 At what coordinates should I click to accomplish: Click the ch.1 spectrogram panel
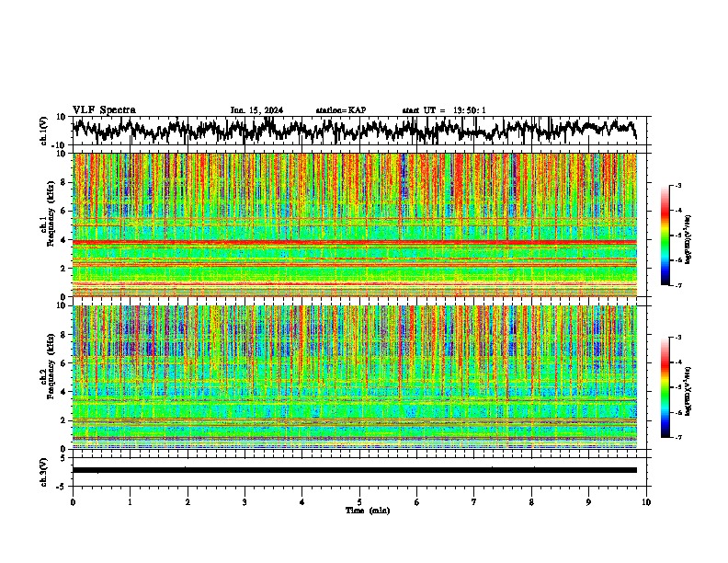[355, 224]
